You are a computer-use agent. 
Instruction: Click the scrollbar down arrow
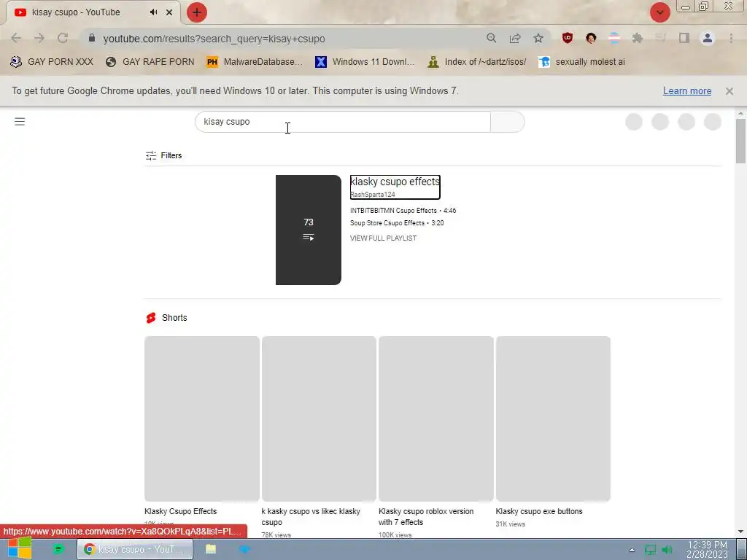[740, 532]
